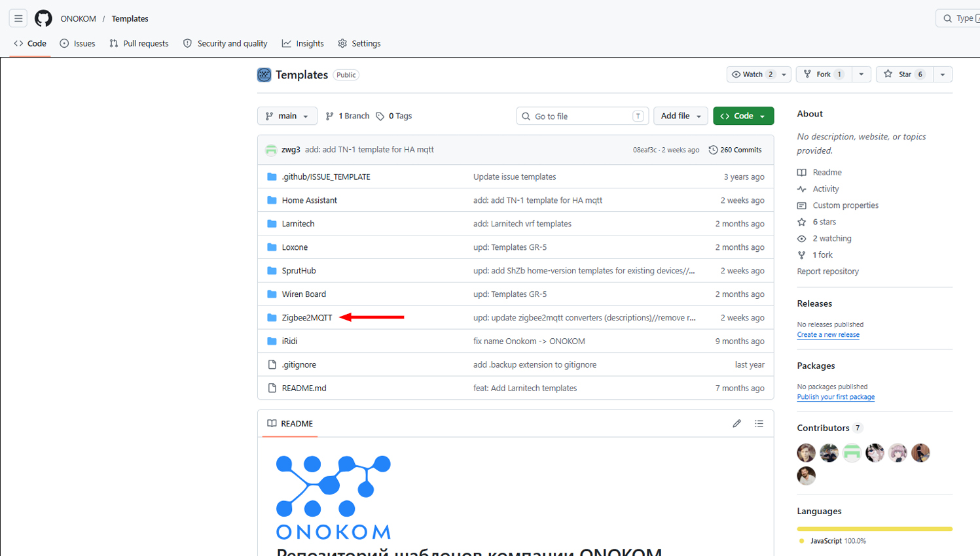Expand the Fork options dropdown arrow
980x556 pixels.
862,75
